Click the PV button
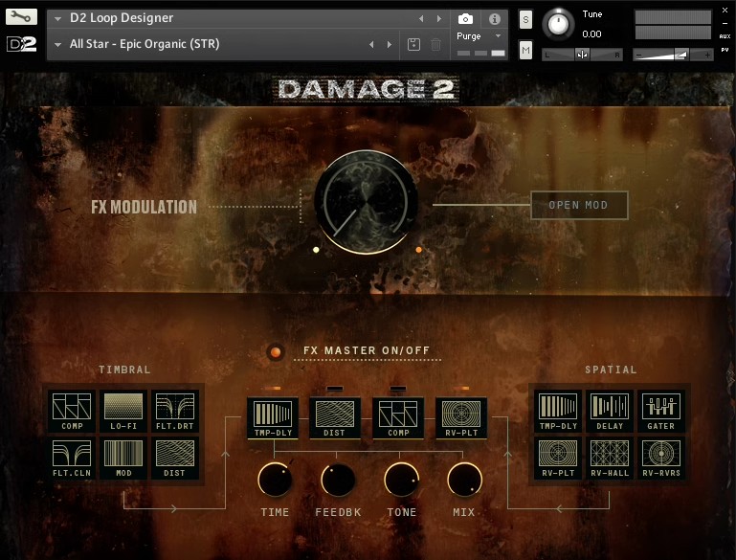This screenshot has height=560, width=736. click(725, 50)
